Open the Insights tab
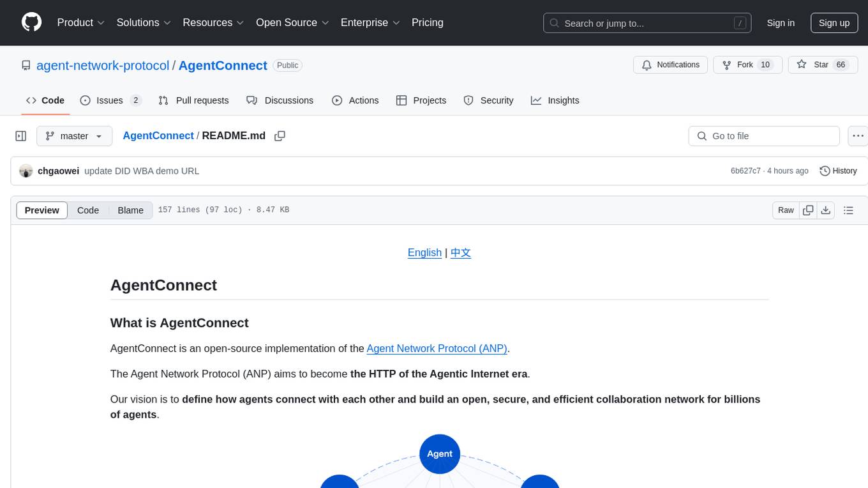This screenshot has height=488, width=868. (x=555, y=100)
